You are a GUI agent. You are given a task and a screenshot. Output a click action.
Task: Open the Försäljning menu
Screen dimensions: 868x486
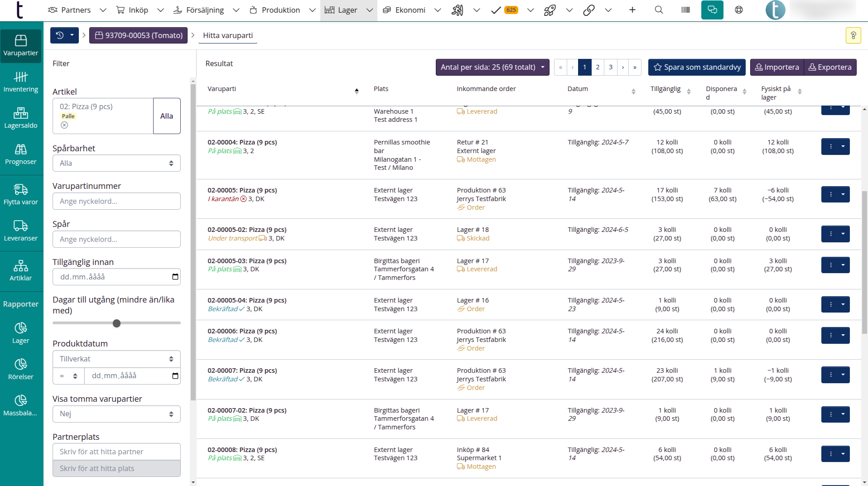[x=205, y=10]
